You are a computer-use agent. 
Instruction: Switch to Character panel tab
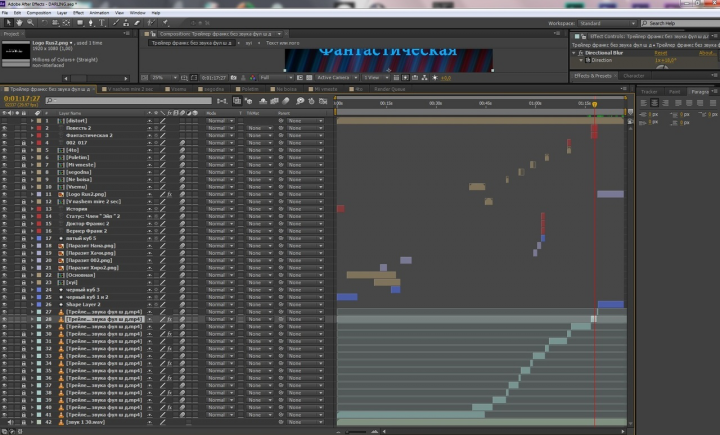click(x=634, y=76)
